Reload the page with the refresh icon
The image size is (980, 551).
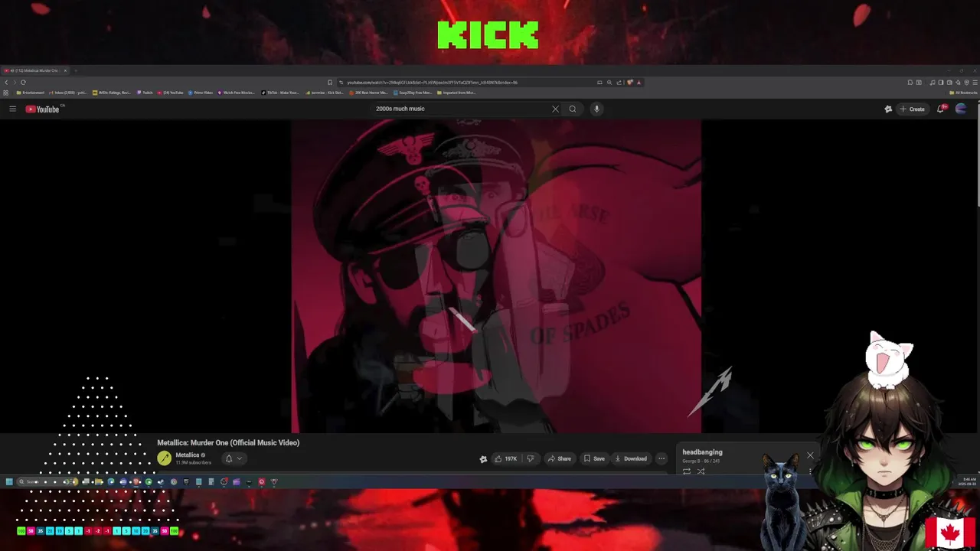pyautogui.click(x=24, y=82)
